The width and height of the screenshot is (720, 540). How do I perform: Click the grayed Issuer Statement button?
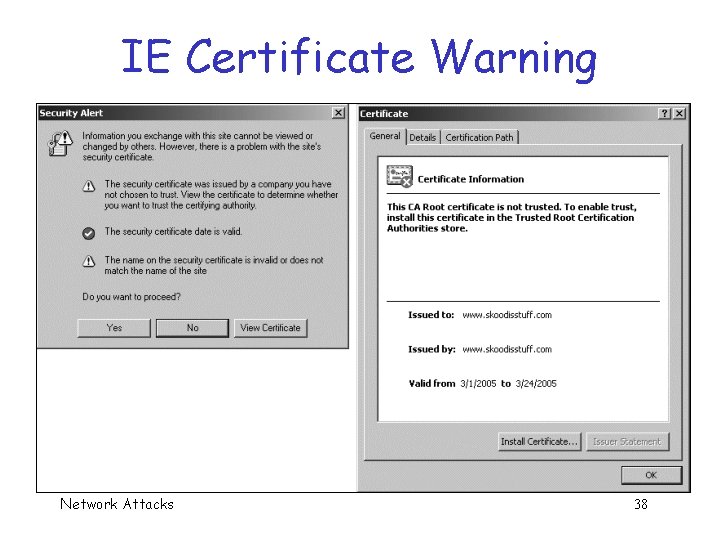[x=627, y=442]
